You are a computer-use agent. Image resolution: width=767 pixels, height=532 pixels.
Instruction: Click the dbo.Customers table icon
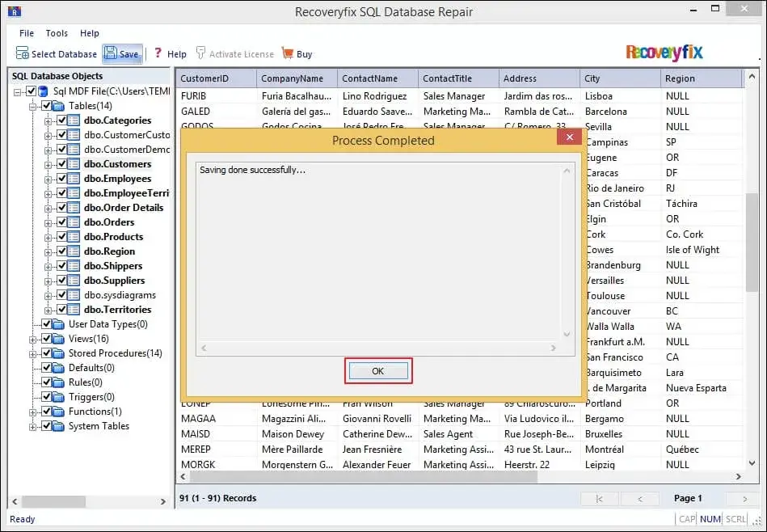point(74,164)
